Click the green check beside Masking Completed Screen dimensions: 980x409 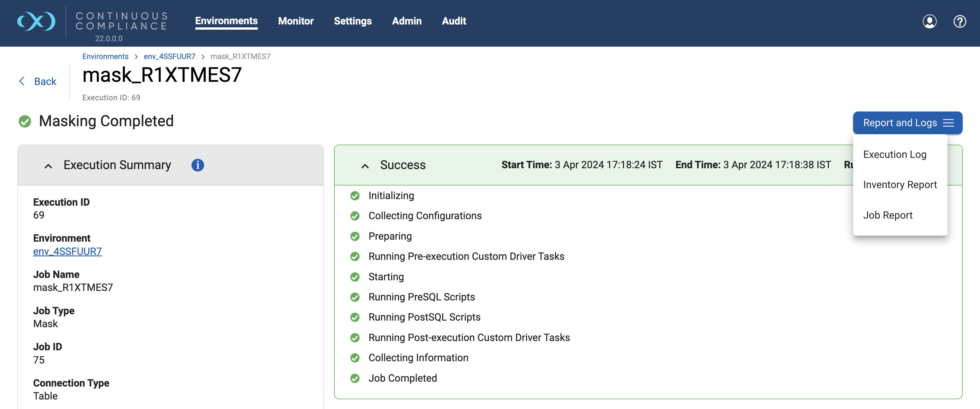coord(25,122)
